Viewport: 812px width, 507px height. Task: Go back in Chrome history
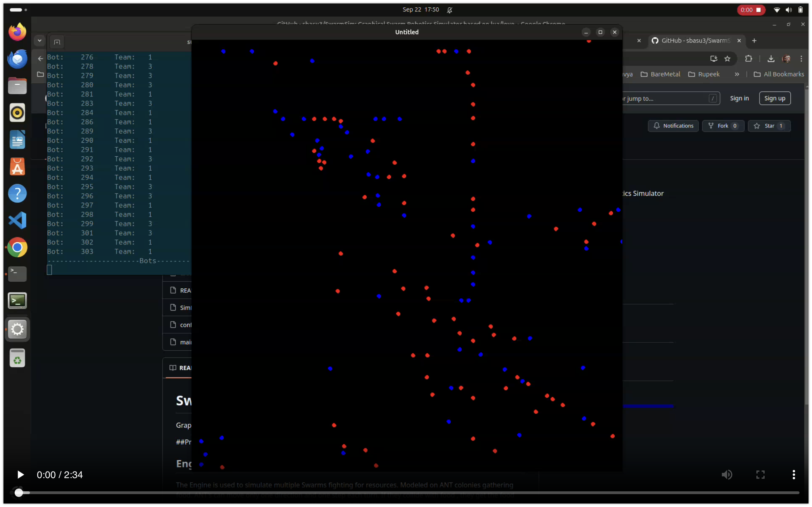(40, 58)
